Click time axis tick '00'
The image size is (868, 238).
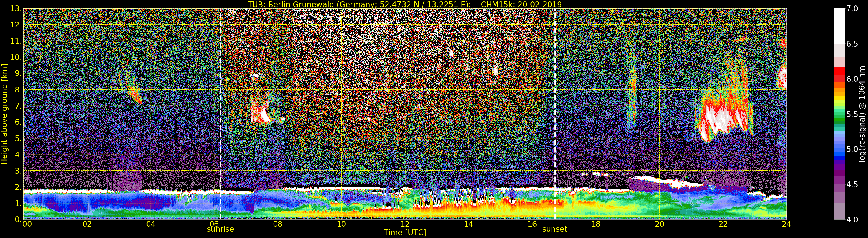pos(27,224)
